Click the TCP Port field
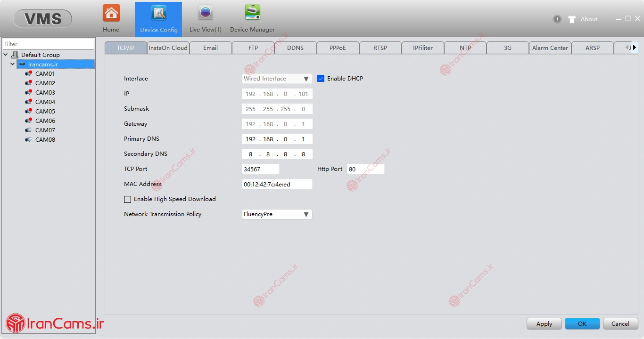The image size is (644, 339). pyautogui.click(x=261, y=169)
